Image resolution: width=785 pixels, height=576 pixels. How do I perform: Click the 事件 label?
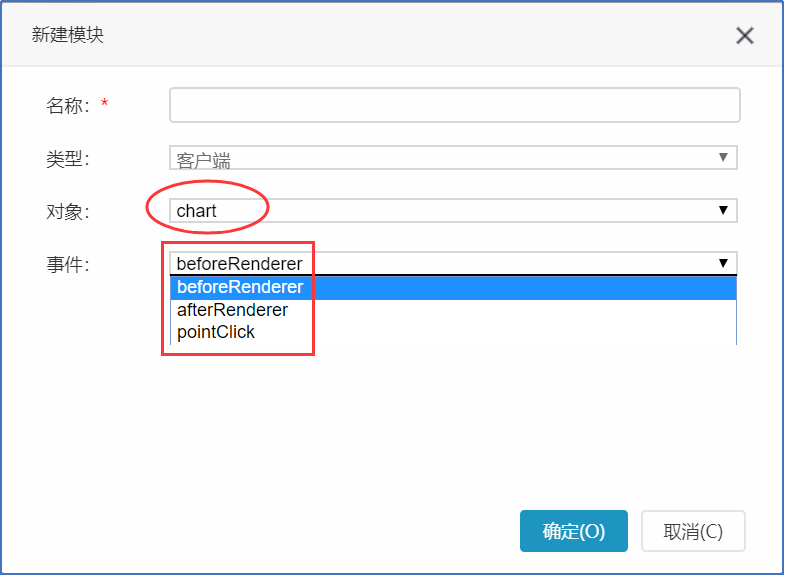pyautogui.click(x=68, y=264)
